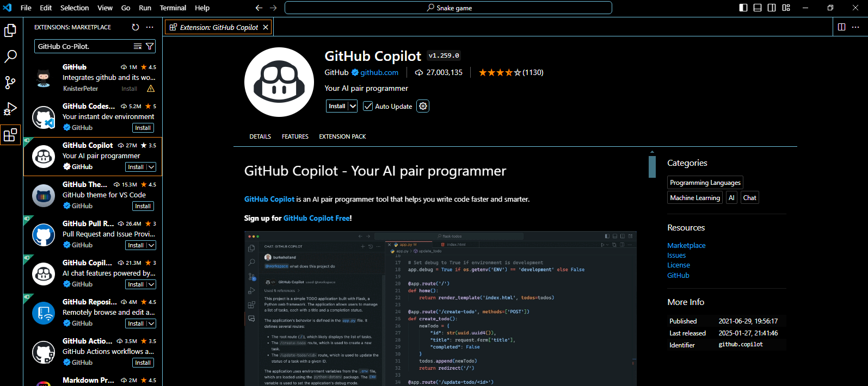Refresh the extensions marketplace list
Screen dimensions: 868x386
(x=136, y=27)
